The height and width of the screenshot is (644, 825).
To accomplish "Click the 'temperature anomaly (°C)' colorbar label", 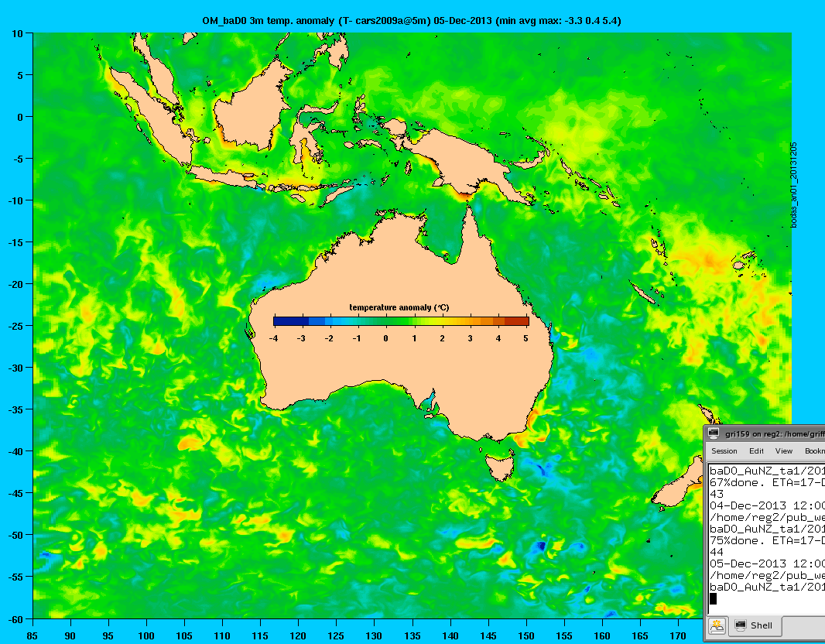I will 399,308.
